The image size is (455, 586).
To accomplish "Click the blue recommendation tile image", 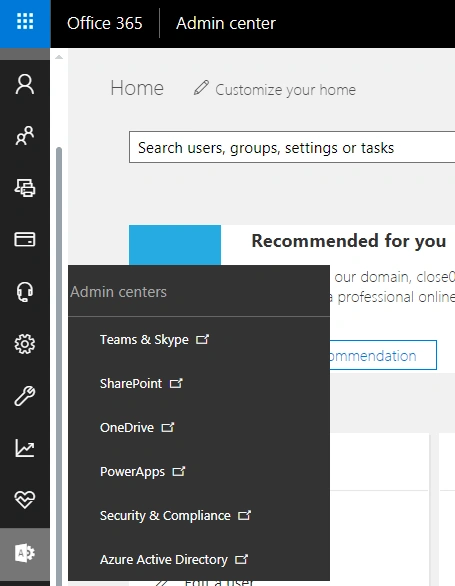I will [175, 245].
